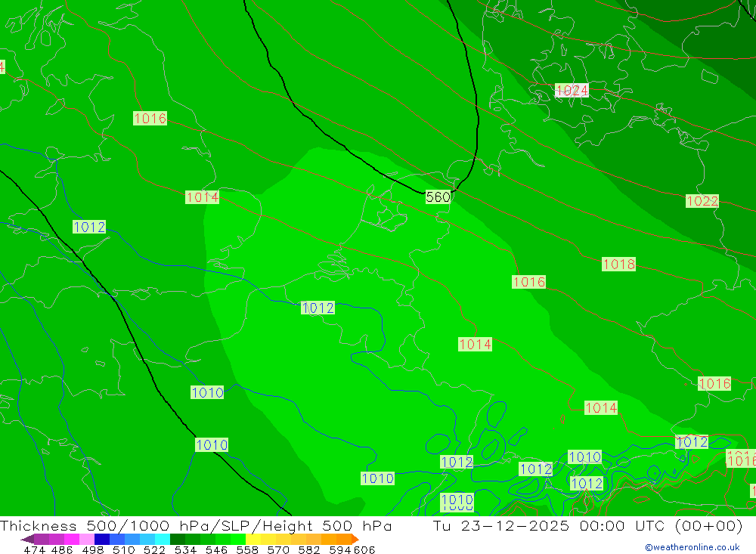Image resolution: width=756 pixels, height=554 pixels.
Task: Open the weatheronline.co.uk copyright link
Action: coord(692,547)
